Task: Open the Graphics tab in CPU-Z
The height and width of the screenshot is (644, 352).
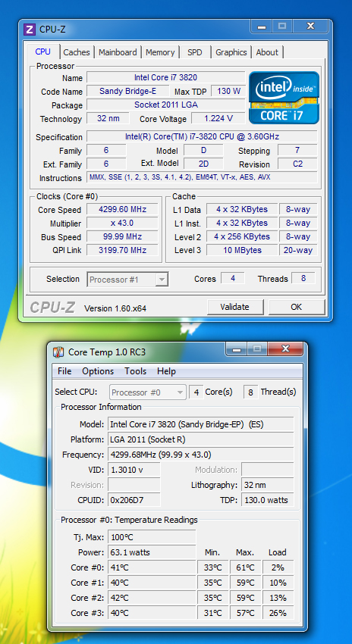Action: (231, 52)
